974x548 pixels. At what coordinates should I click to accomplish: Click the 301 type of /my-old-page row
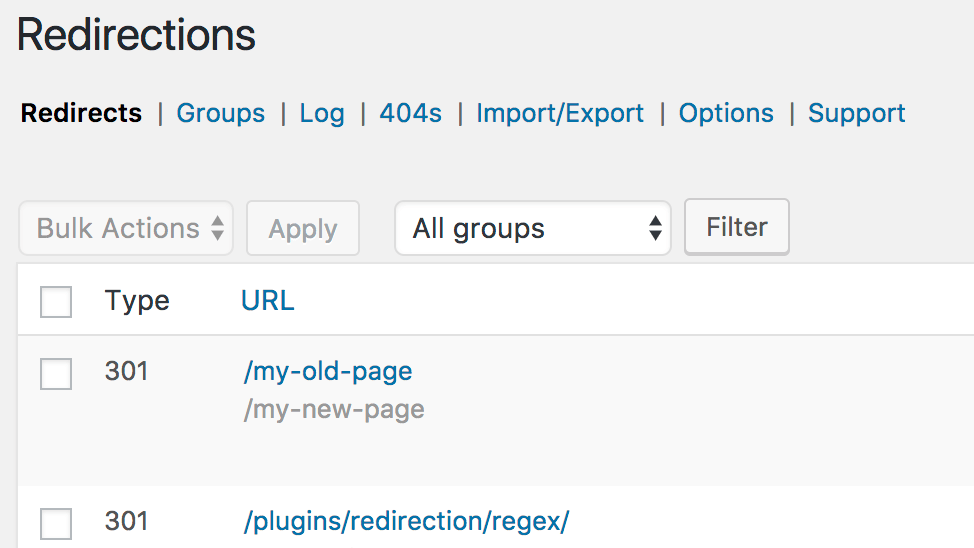tap(126, 371)
